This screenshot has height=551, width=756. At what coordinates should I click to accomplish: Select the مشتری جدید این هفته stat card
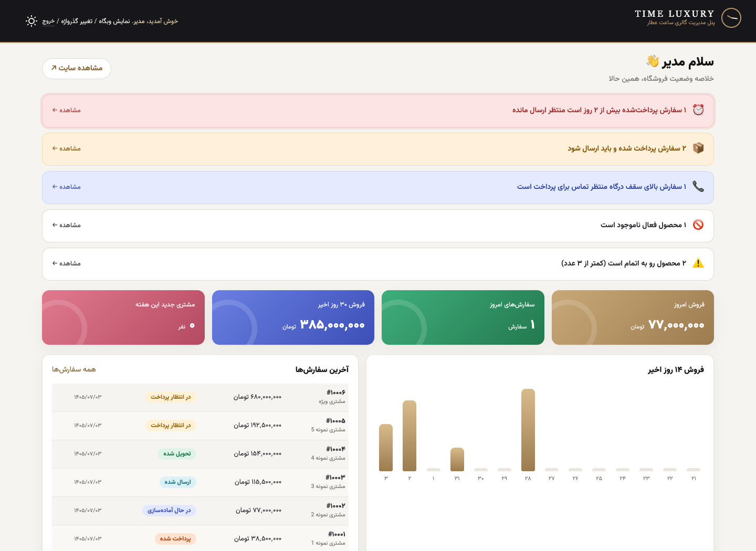(123, 317)
